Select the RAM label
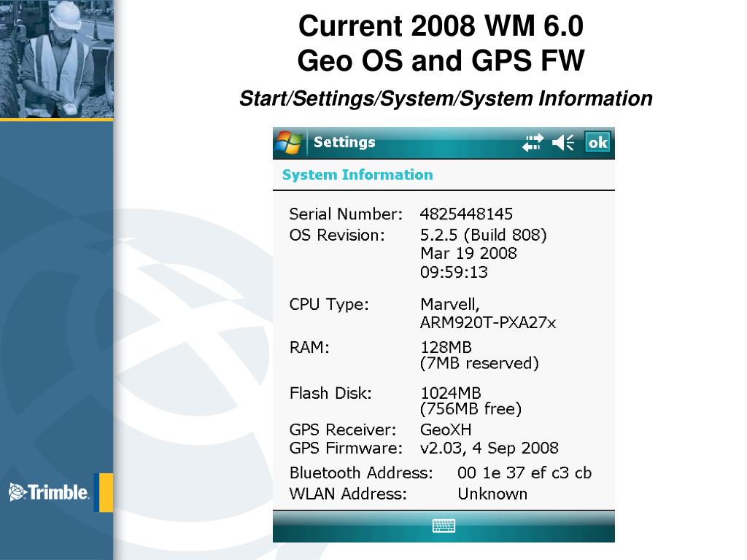 [309, 347]
